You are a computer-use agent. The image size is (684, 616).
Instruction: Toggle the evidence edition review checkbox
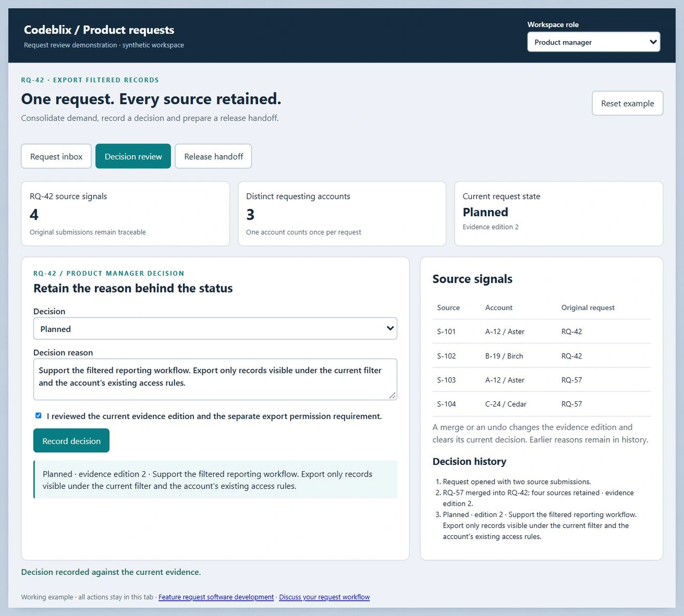click(x=38, y=416)
